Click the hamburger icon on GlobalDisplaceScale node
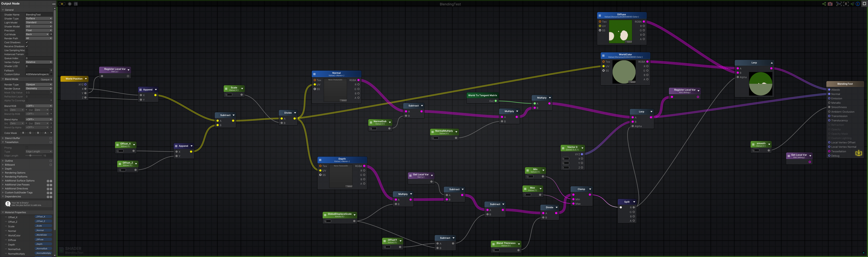This screenshot has height=257, width=868. coord(325,215)
